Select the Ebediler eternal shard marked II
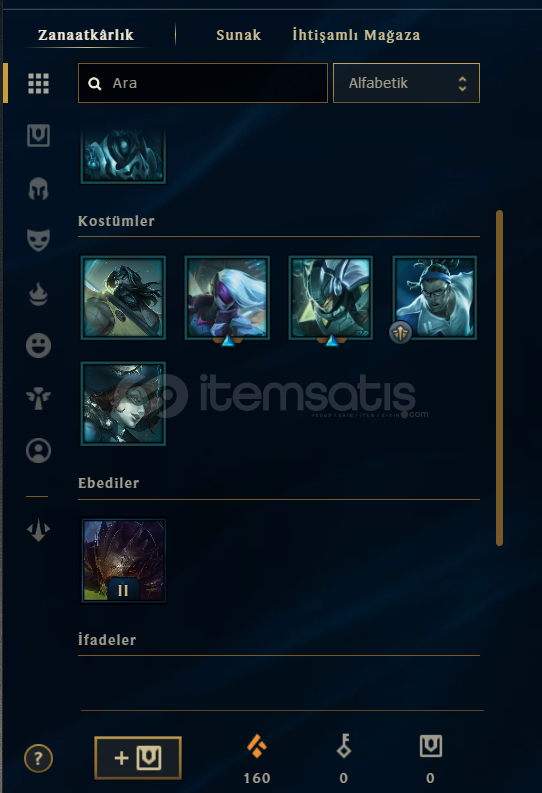Viewport: 542px width, 793px height. 123,560
